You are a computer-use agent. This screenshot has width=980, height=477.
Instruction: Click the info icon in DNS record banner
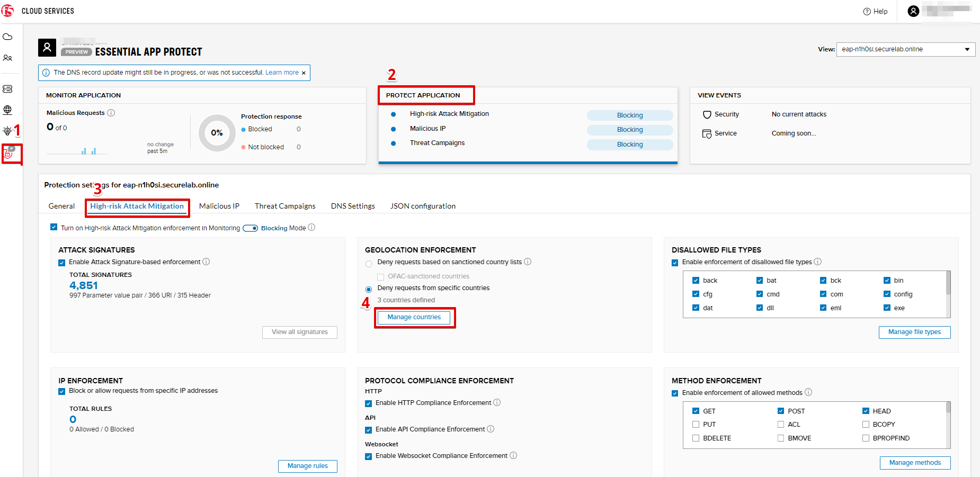[x=46, y=73]
